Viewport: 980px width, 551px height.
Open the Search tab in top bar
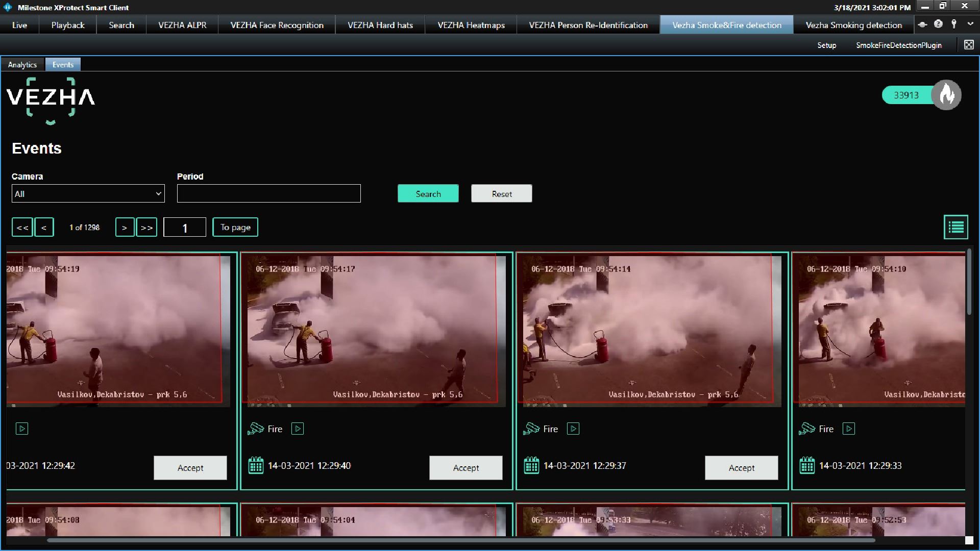coord(121,25)
